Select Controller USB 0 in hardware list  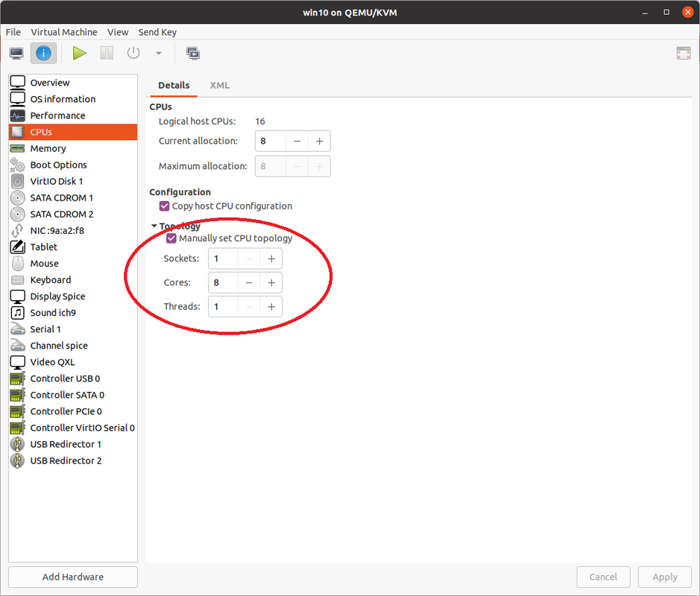pyautogui.click(x=73, y=378)
